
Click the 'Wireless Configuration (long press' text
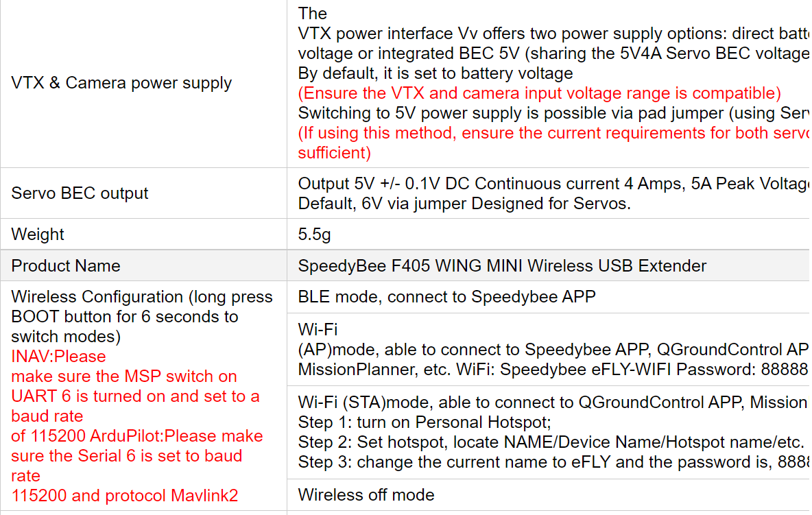(x=142, y=296)
